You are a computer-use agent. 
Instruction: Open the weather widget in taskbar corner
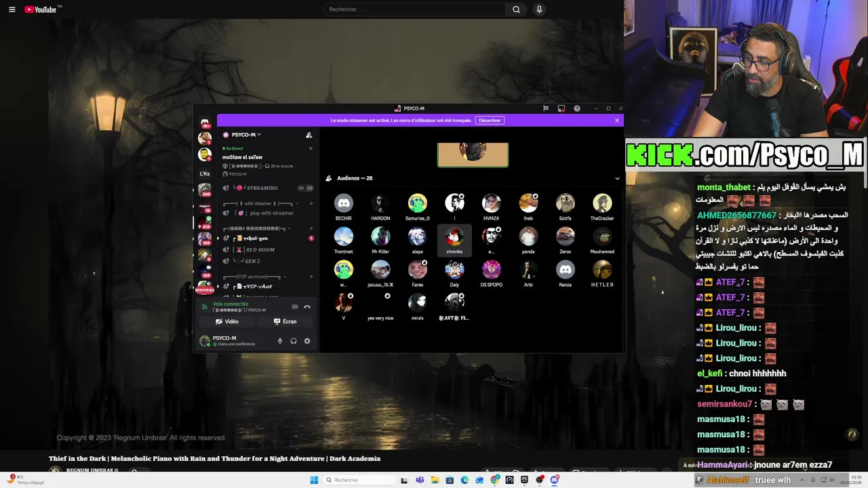24,480
